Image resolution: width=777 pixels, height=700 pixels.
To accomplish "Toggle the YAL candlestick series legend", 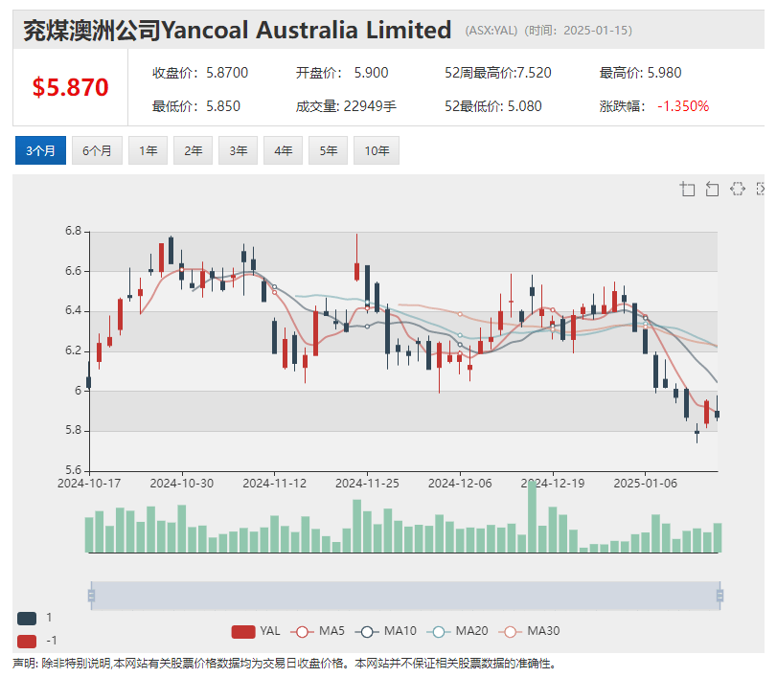I will coord(256,631).
